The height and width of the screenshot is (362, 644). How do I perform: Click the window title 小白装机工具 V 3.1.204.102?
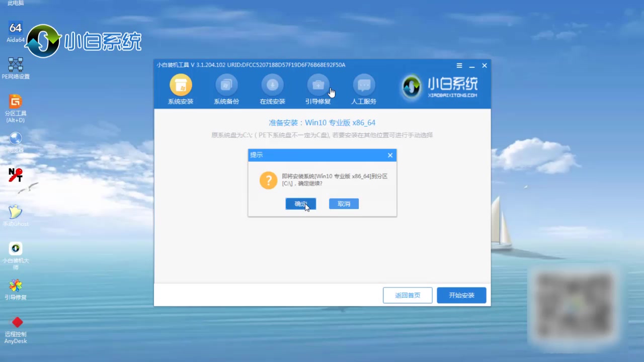click(x=251, y=65)
